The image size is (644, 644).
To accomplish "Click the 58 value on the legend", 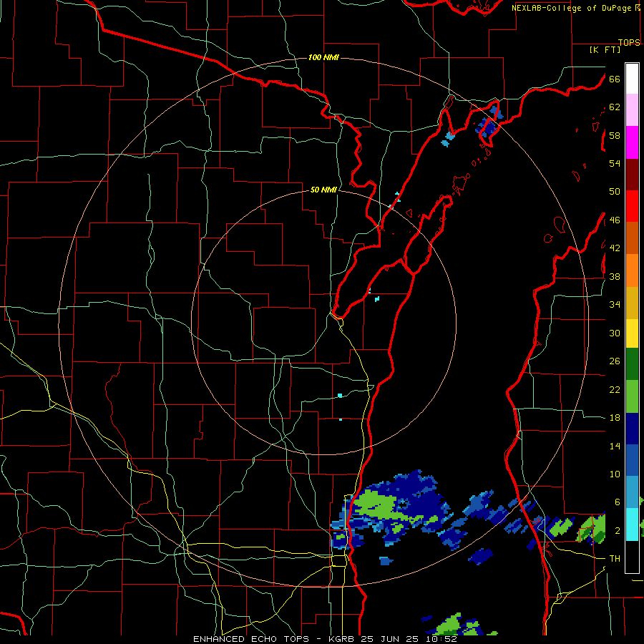I will (x=615, y=135).
